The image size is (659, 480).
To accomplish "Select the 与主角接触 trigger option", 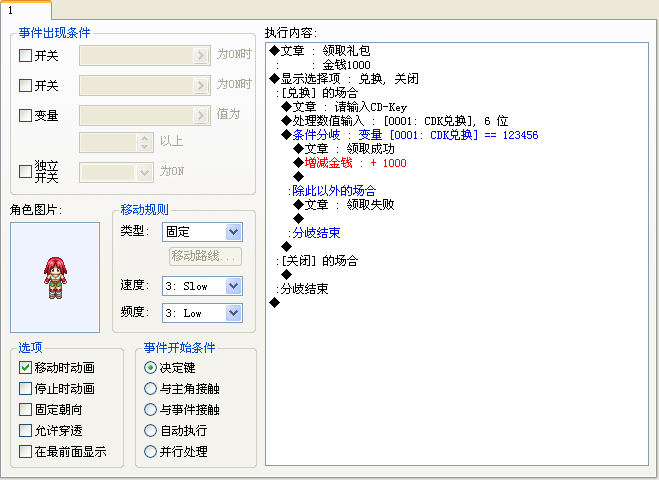I will (x=150, y=388).
